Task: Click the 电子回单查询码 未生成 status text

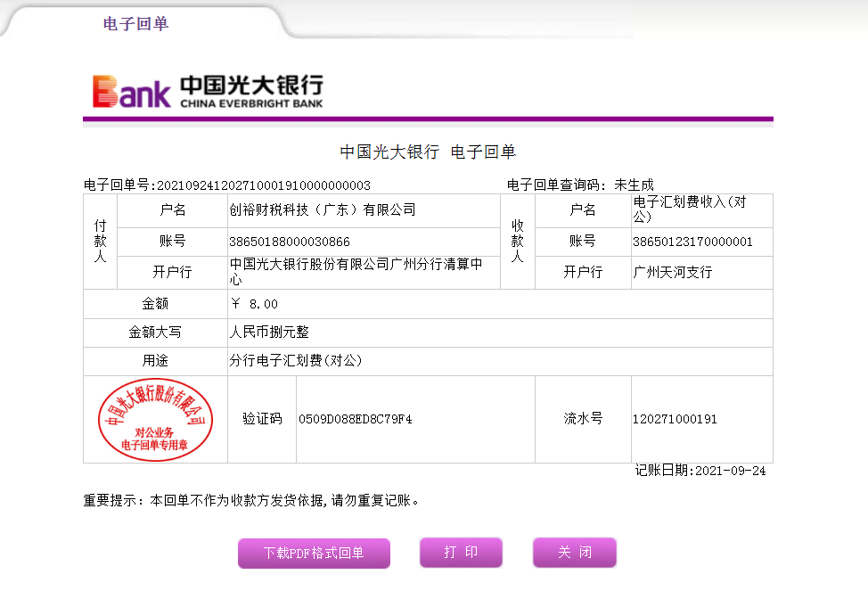Action: click(633, 185)
